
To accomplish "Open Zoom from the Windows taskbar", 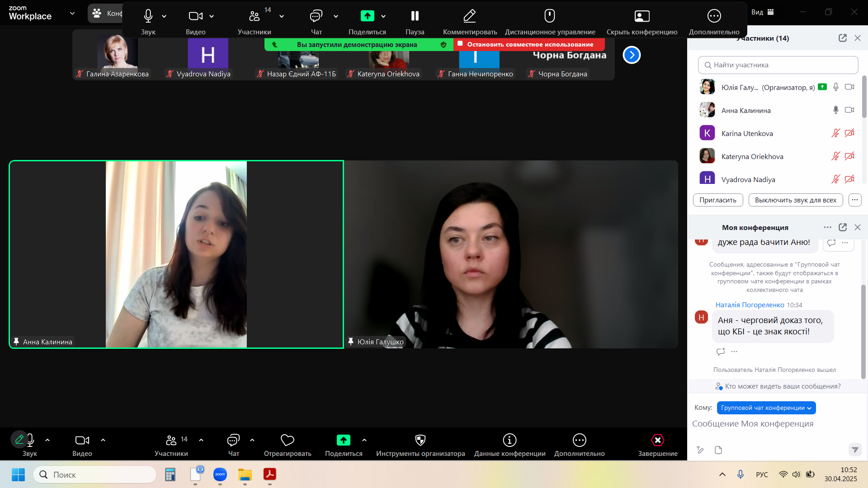I will [x=220, y=474].
